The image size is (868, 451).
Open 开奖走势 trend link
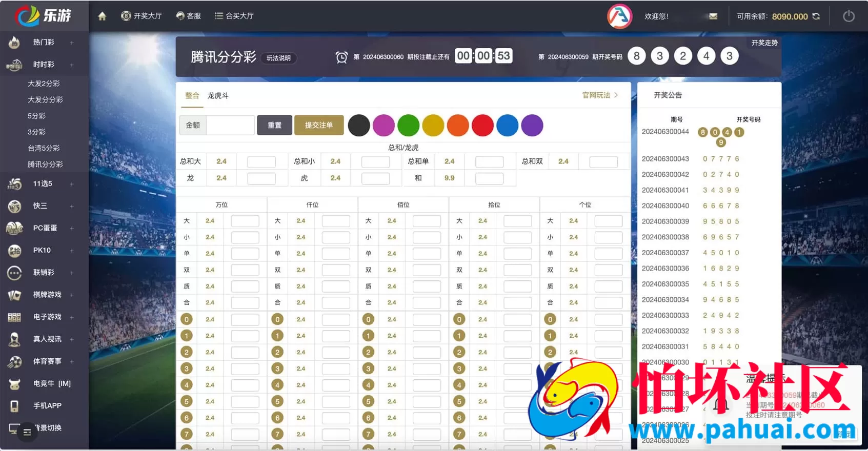click(x=764, y=43)
